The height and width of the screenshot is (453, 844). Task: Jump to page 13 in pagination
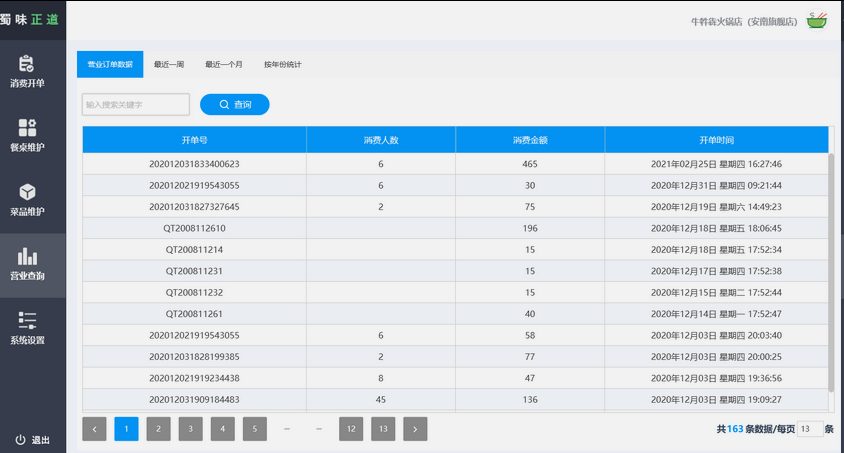click(x=383, y=429)
